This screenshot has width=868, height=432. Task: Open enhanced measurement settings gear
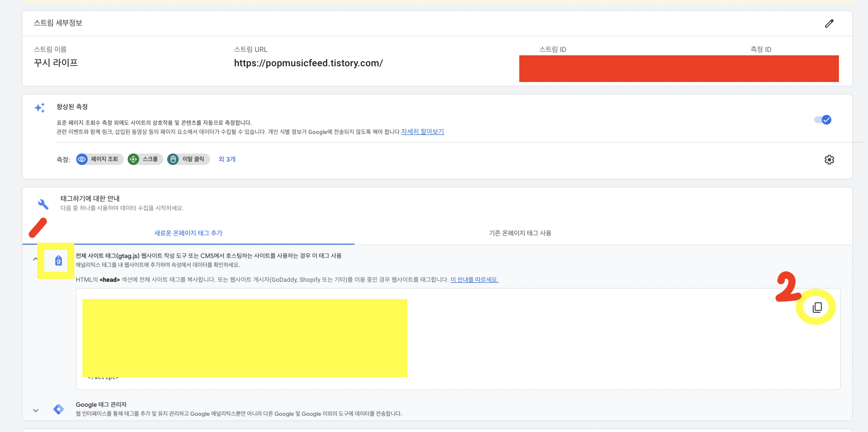pyautogui.click(x=829, y=160)
